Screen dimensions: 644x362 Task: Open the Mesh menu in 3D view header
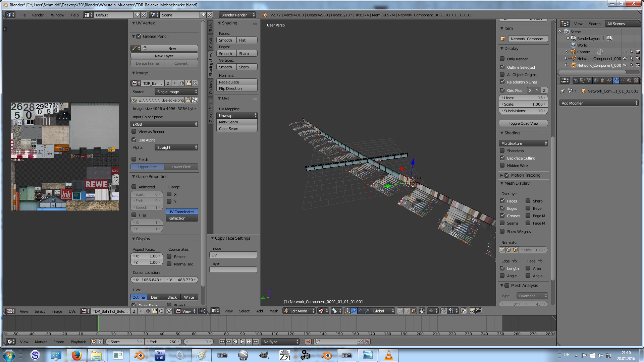click(273, 311)
